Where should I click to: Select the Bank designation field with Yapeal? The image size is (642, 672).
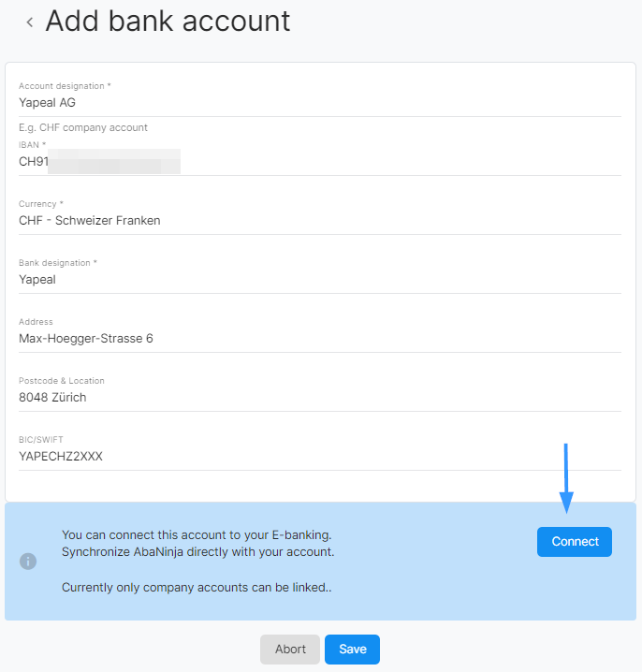click(320, 280)
